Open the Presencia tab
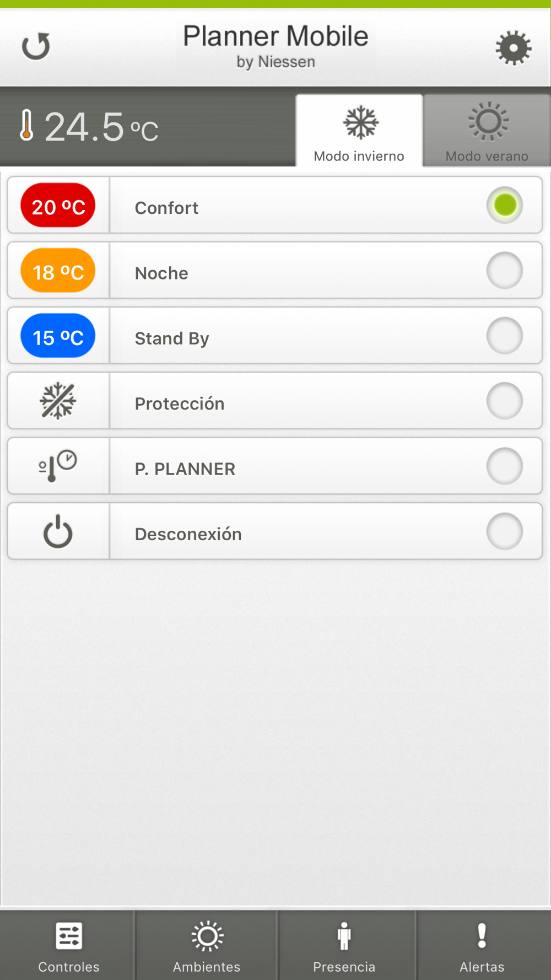Viewport: 551px width, 980px height. point(344,946)
